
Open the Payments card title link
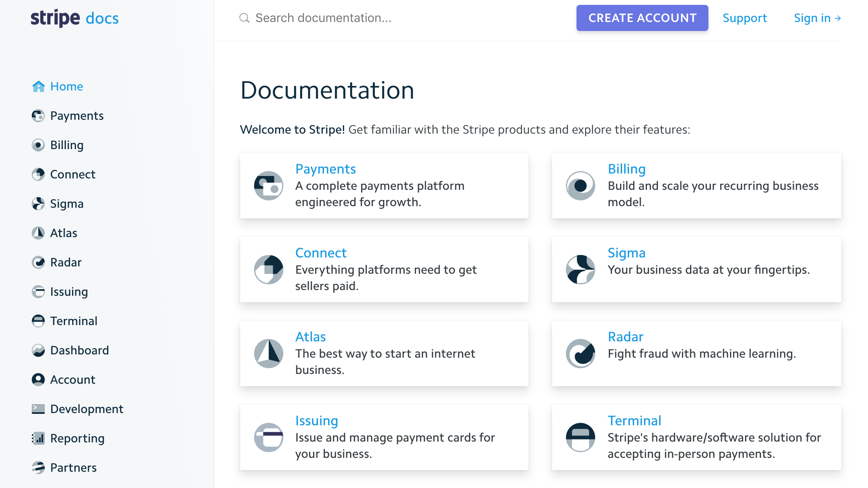tap(325, 169)
